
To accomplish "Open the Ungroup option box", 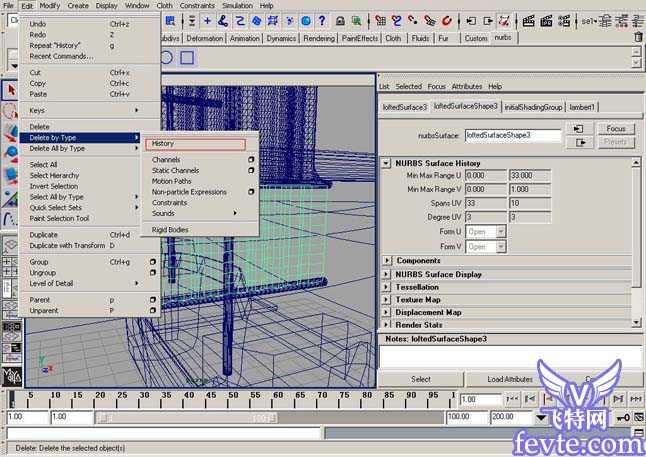I will coord(152,272).
